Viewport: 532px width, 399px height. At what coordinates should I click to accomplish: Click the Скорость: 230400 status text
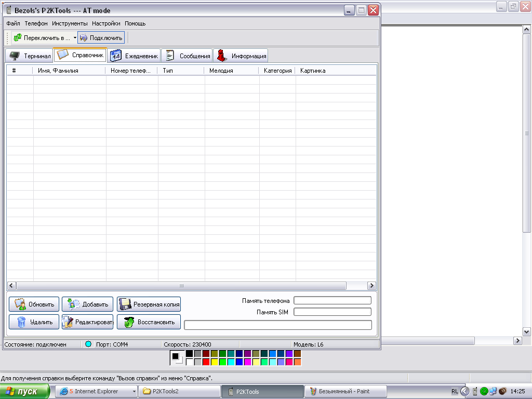click(x=187, y=344)
